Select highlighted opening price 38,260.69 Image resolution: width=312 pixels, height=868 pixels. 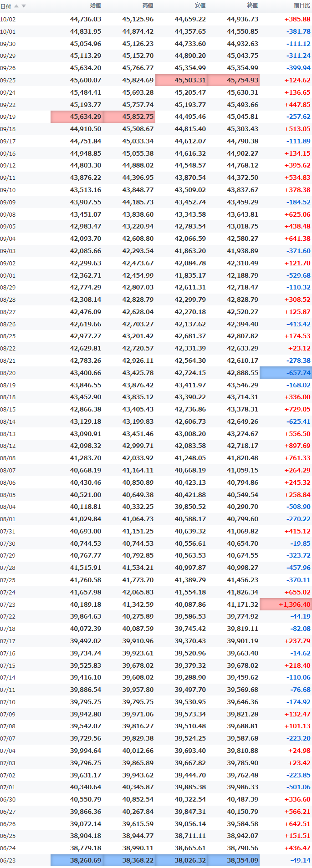(x=77, y=860)
